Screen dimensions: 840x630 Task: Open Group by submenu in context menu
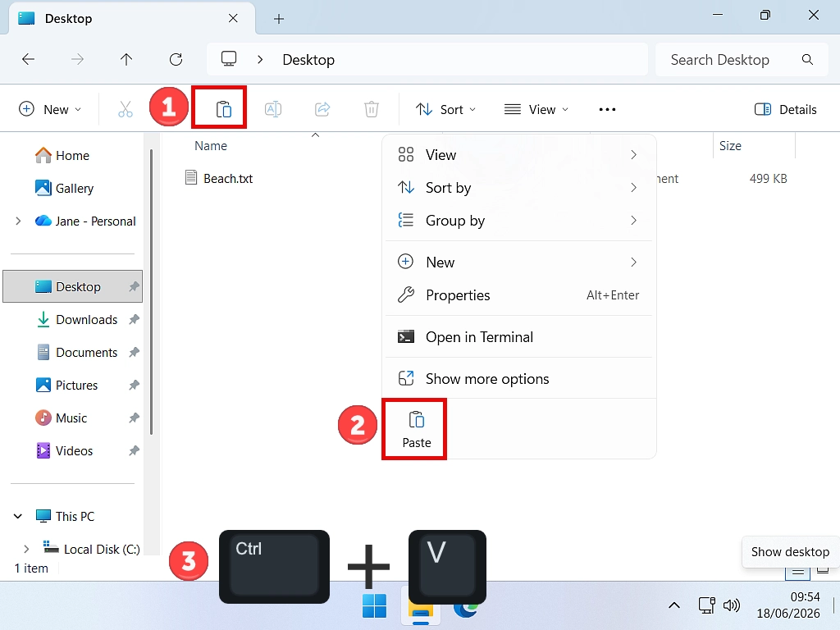pos(518,220)
